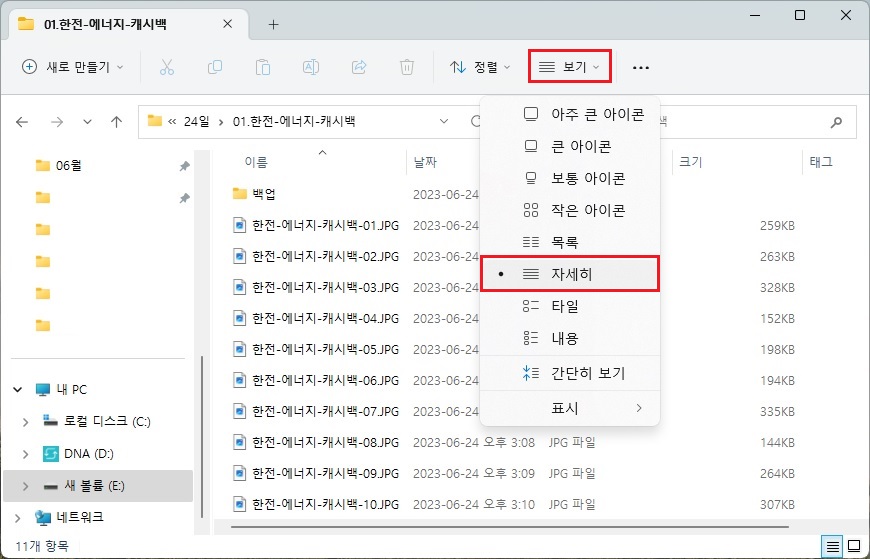Screen dimensions: 870x559
Task: Select 내용 content view option
Action: [x=570, y=338]
